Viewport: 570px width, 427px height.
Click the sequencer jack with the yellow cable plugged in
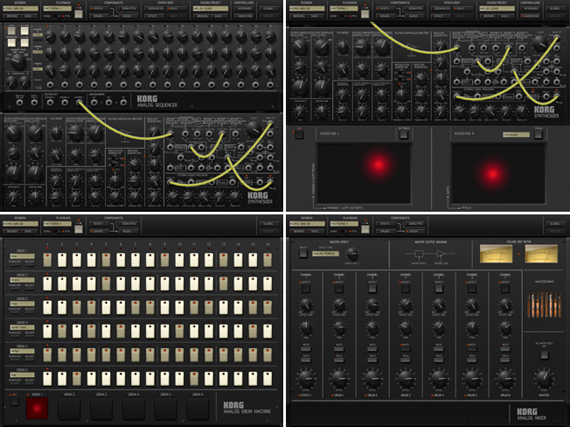(79, 103)
